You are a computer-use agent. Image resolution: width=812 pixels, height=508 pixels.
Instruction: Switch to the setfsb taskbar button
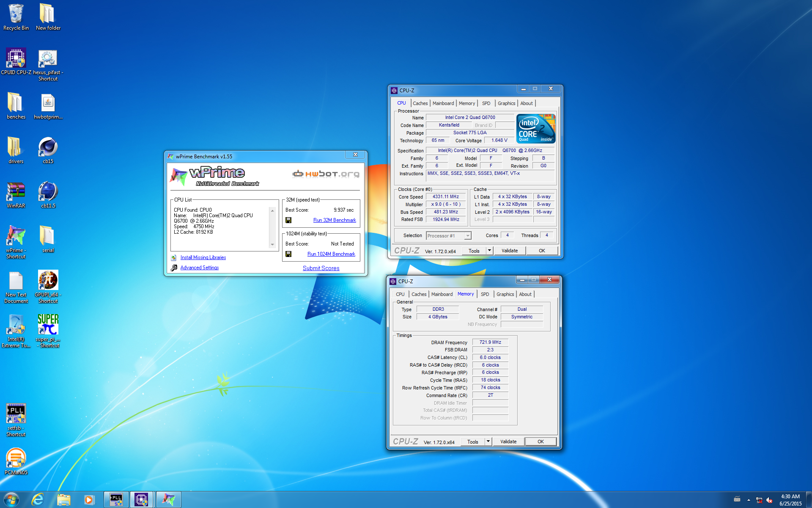pos(116,500)
